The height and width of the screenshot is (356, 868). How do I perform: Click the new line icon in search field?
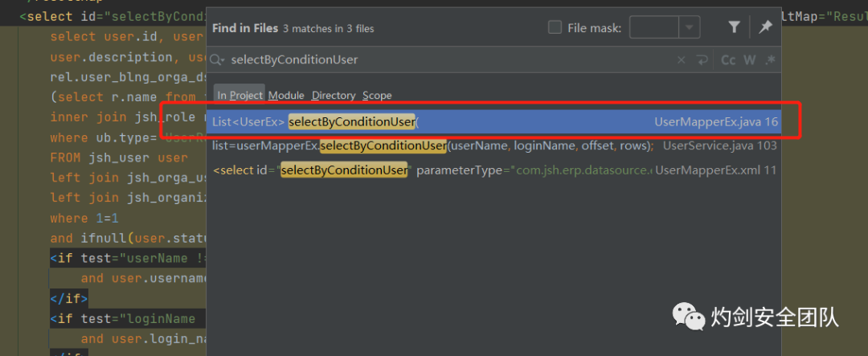click(702, 59)
